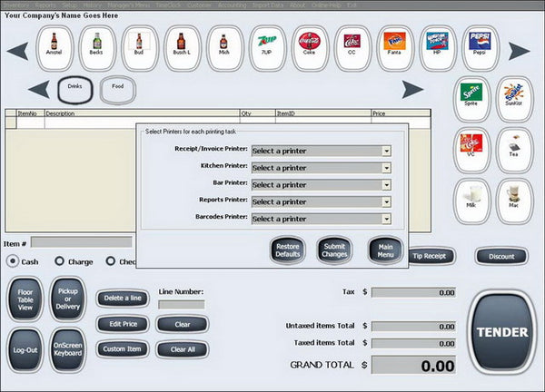The image size is (545, 392).
Task: Select the Check payment radio button
Action: (111, 261)
